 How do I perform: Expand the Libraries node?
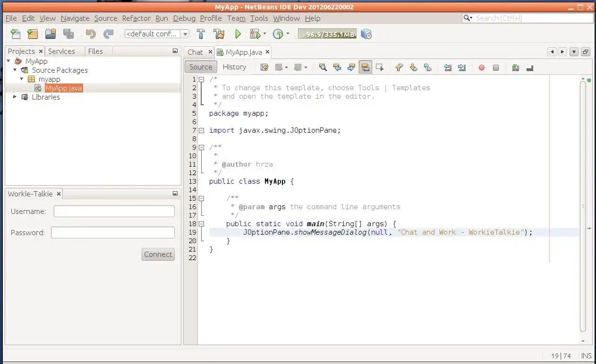[x=15, y=97]
